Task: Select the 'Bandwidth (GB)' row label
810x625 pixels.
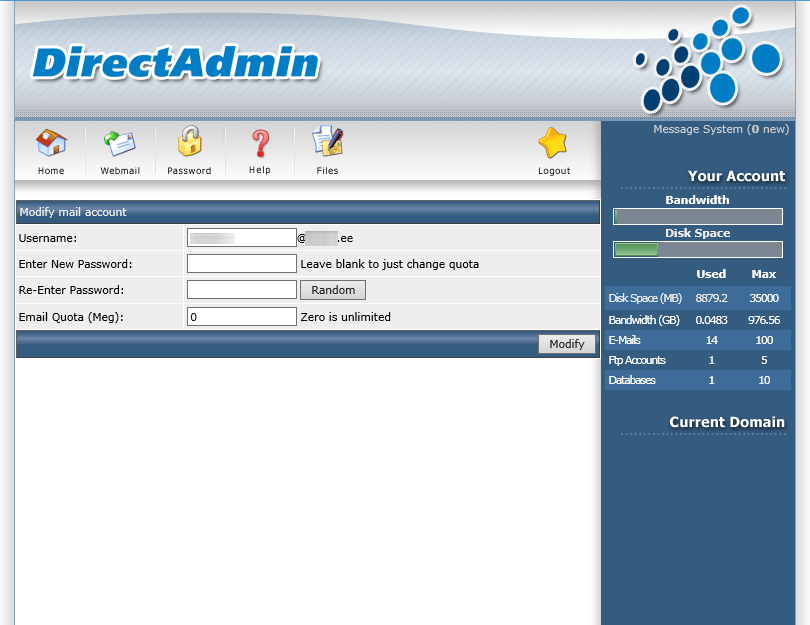Action: 644,320
